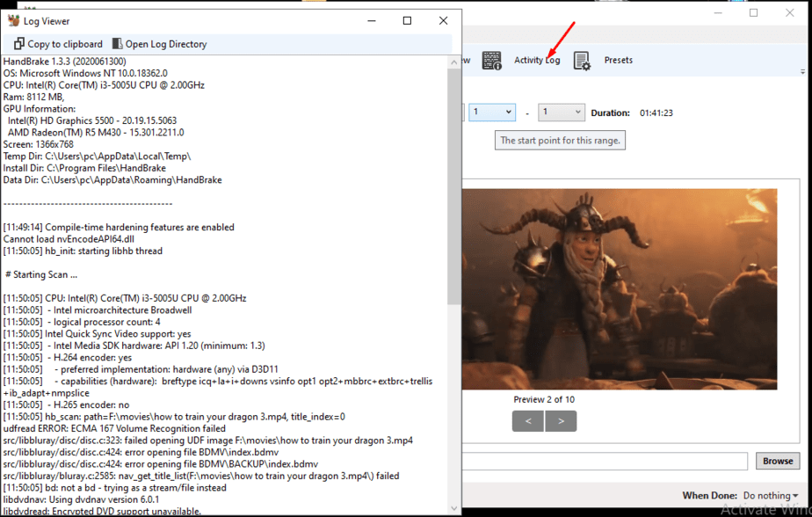The width and height of the screenshot is (812, 517).
Task: Click HandBrake logo in Log Viewer title
Action: 13,21
